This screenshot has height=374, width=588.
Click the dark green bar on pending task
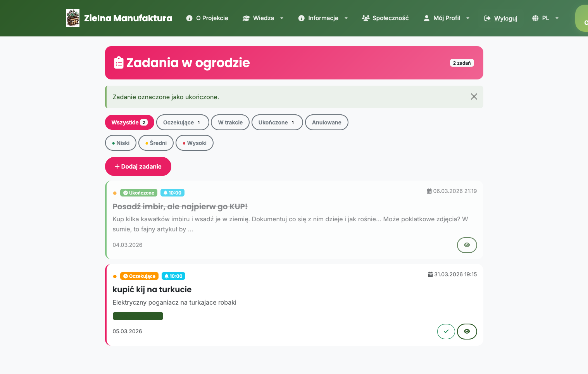138,316
